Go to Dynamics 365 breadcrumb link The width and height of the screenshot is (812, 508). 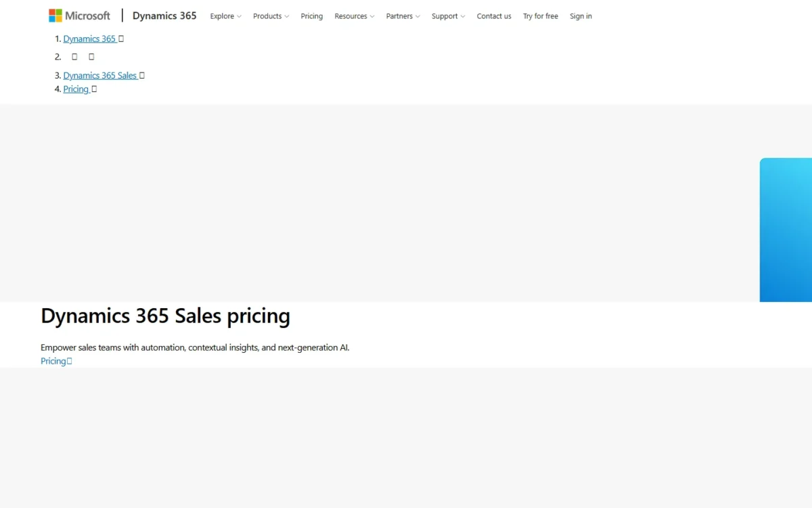[x=90, y=39]
